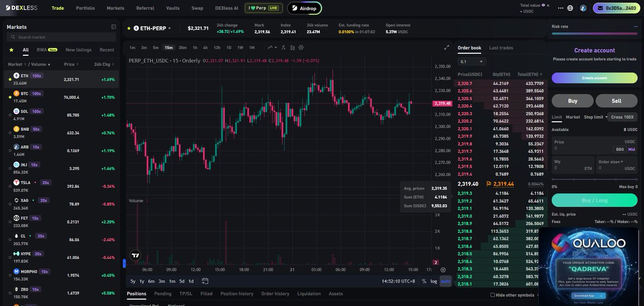Click the Arbitrum network icon

582,8
